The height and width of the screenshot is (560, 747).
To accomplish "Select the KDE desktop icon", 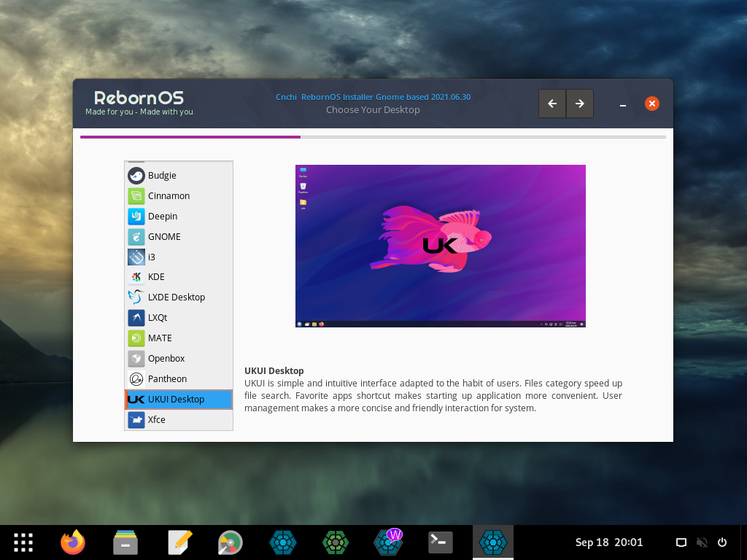I will click(x=136, y=277).
